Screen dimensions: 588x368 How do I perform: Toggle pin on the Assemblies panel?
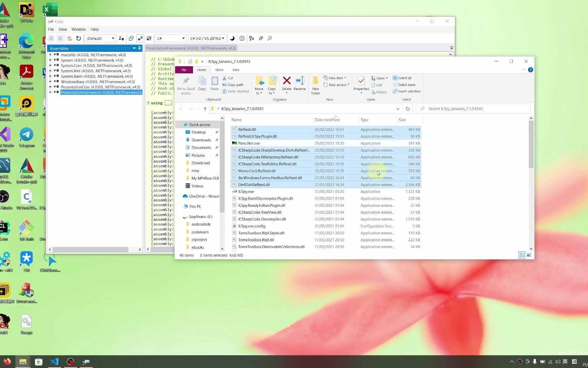pyautogui.click(x=139, y=48)
